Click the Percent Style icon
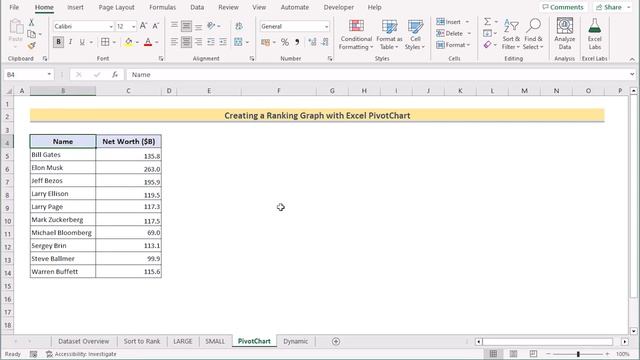 tap(285, 42)
